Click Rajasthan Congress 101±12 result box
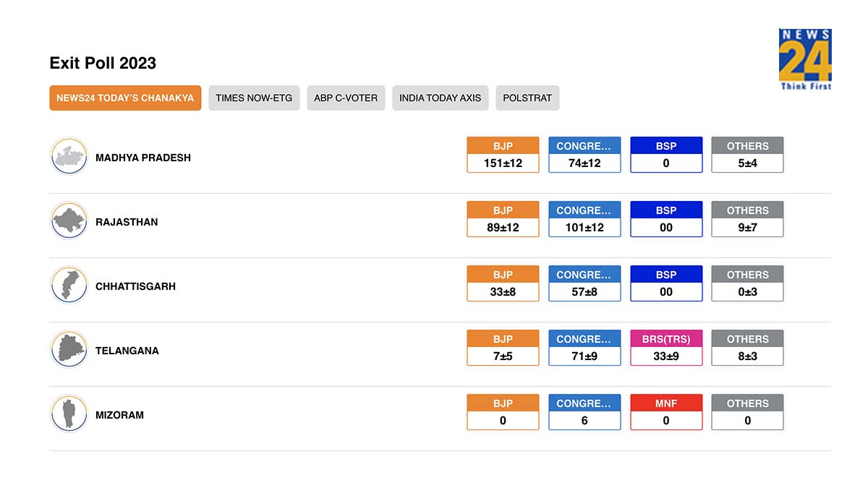 (x=584, y=219)
